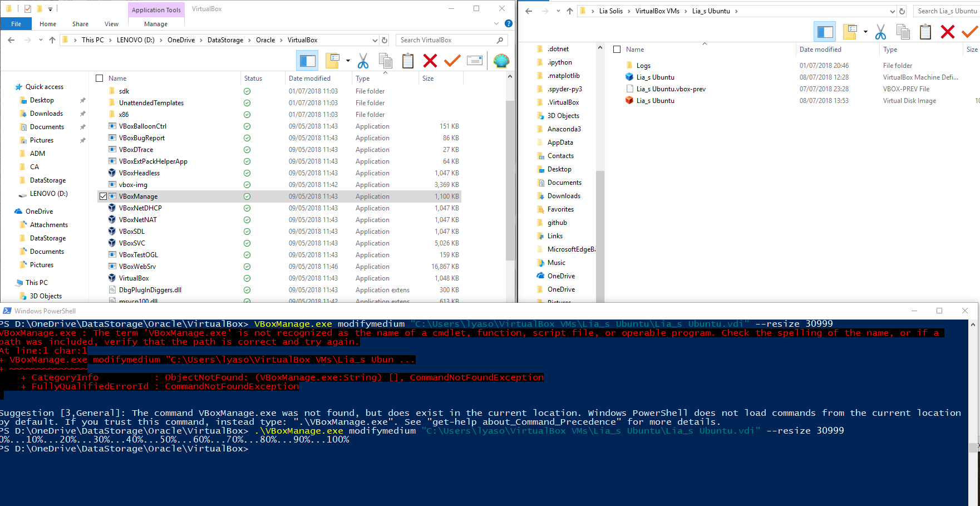
Task: Open Folder Options dropdown arrow in VirtualBox window
Action: 348,61
